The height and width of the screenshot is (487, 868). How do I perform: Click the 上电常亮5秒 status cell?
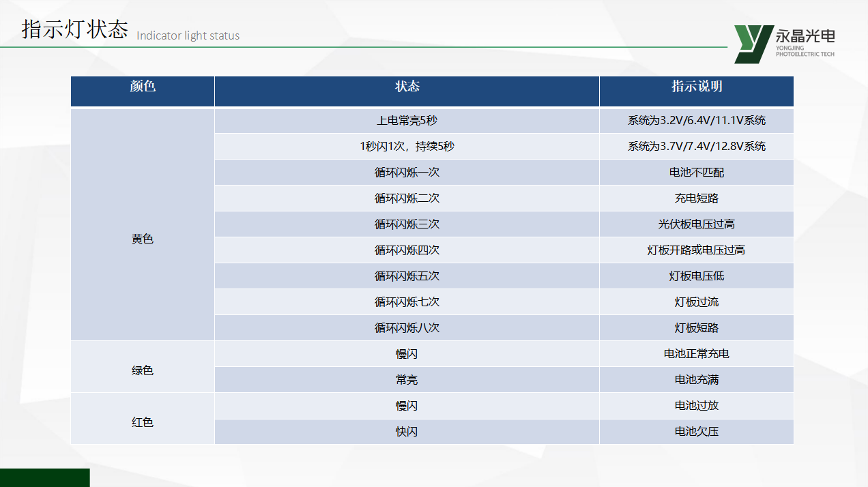(x=407, y=121)
